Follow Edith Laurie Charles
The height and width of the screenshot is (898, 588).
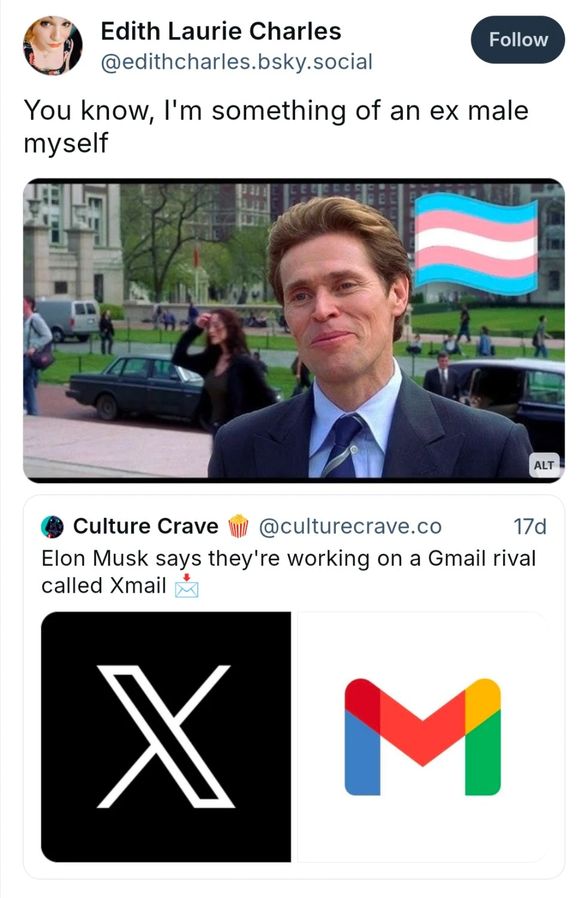pos(517,40)
